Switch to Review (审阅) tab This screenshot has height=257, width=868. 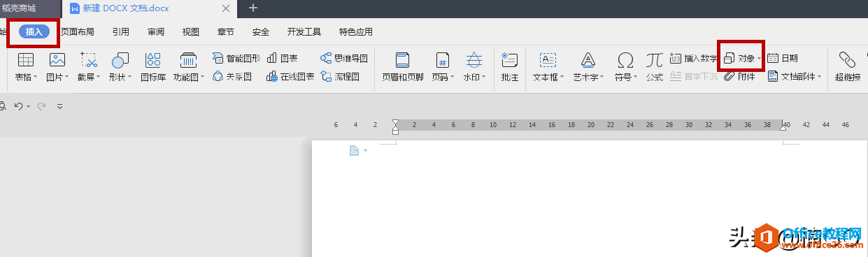[156, 31]
